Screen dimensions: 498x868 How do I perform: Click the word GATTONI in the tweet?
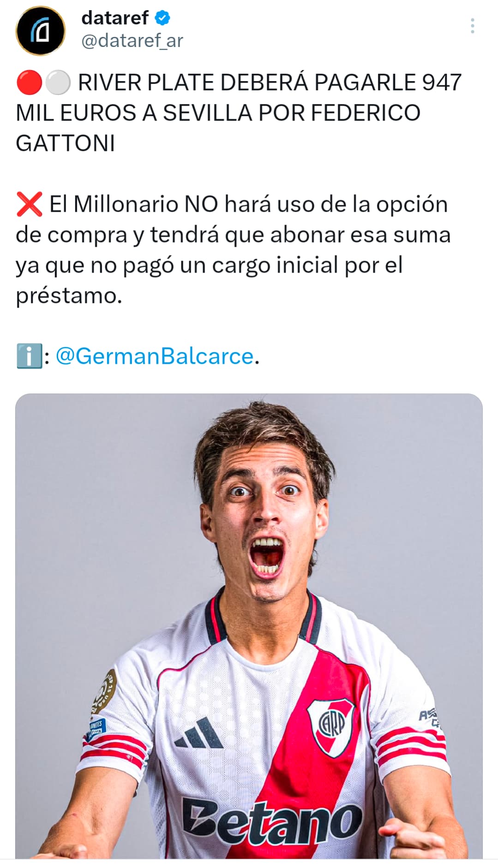[65, 143]
